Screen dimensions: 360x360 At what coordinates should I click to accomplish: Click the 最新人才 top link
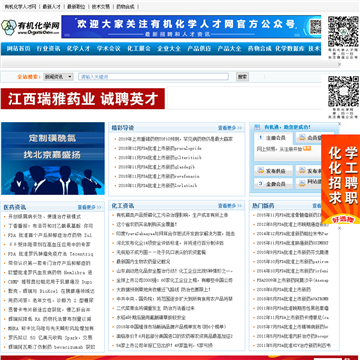point(51,7)
